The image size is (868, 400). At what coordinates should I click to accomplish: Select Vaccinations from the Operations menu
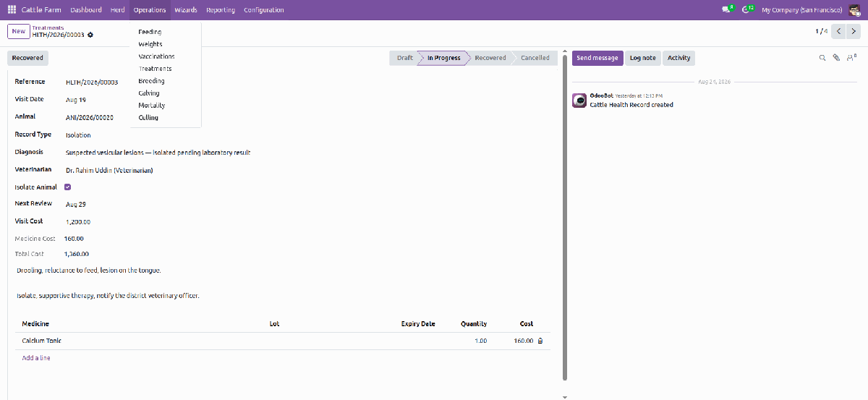click(166, 56)
